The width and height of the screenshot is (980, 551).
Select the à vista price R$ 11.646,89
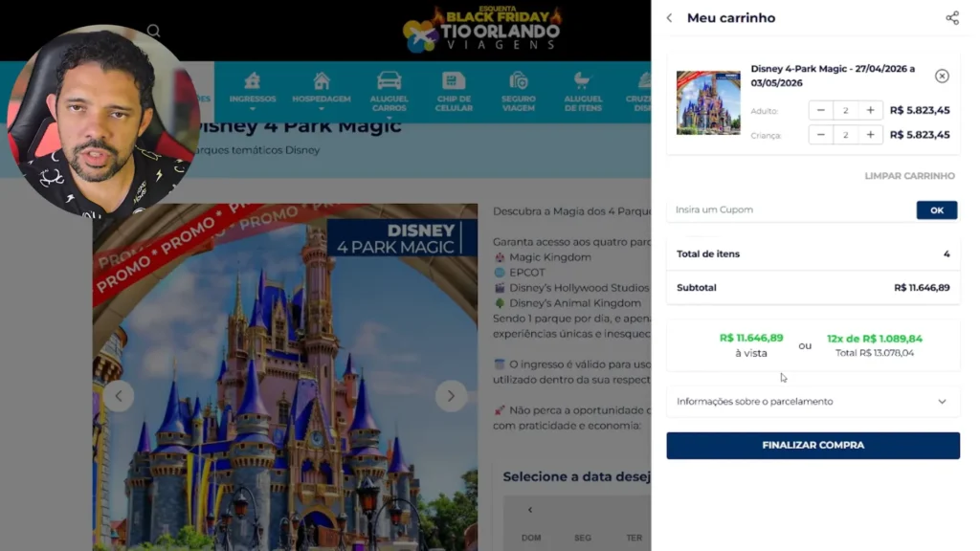(750, 338)
